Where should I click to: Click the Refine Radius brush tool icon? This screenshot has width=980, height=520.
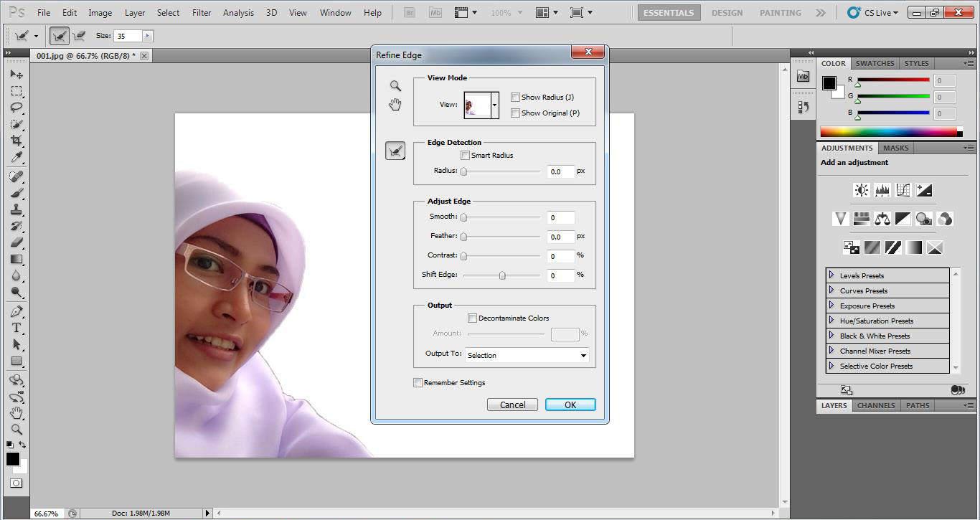coord(395,151)
